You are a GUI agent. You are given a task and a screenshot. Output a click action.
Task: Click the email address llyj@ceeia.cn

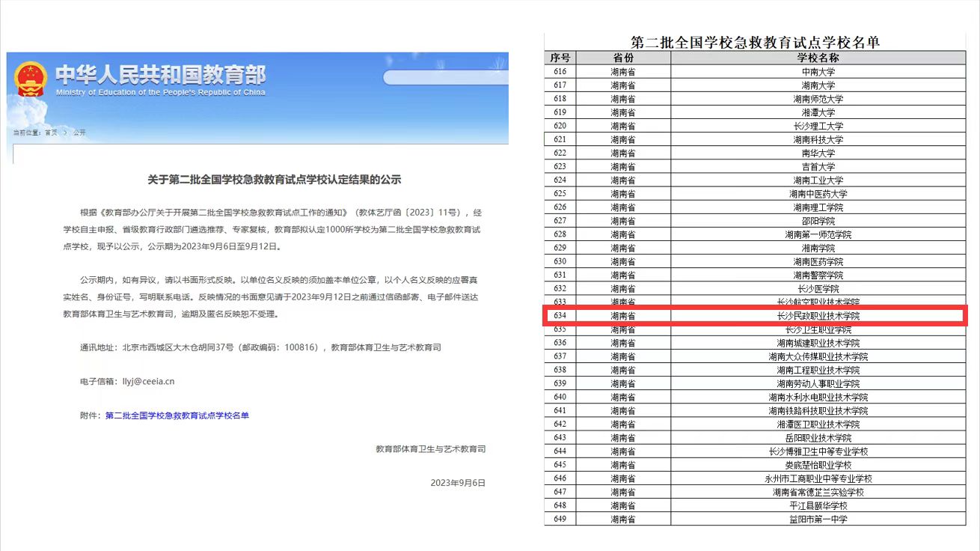(x=148, y=381)
